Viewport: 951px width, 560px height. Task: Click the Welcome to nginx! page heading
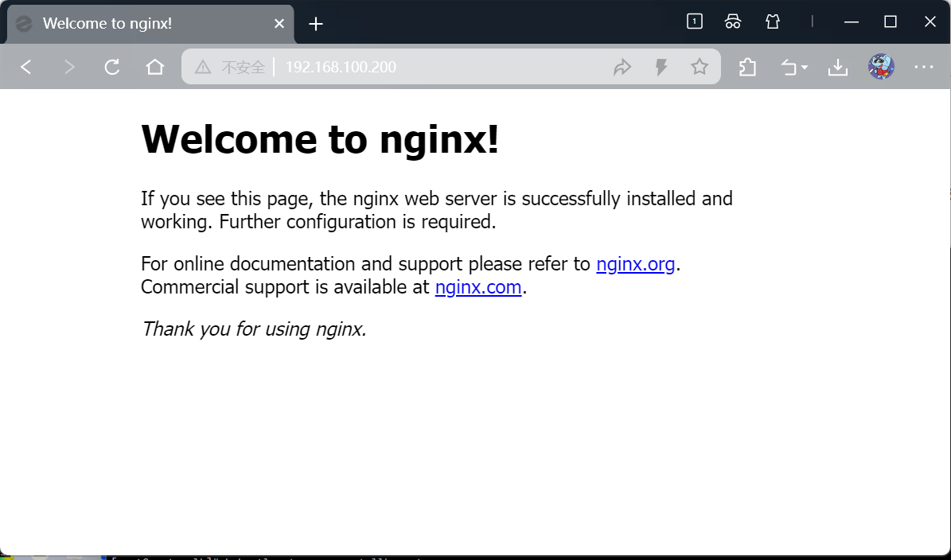click(320, 139)
